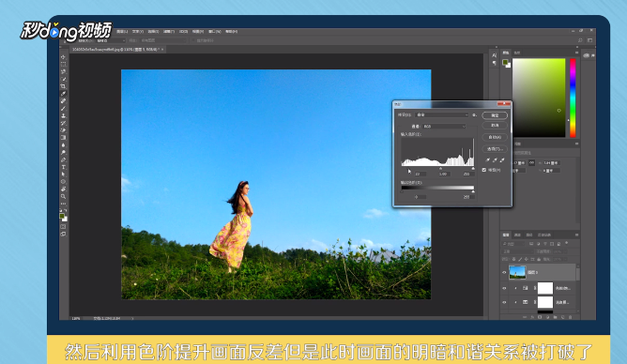
Task: Hide the third adjustment layer
Action: (x=504, y=302)
